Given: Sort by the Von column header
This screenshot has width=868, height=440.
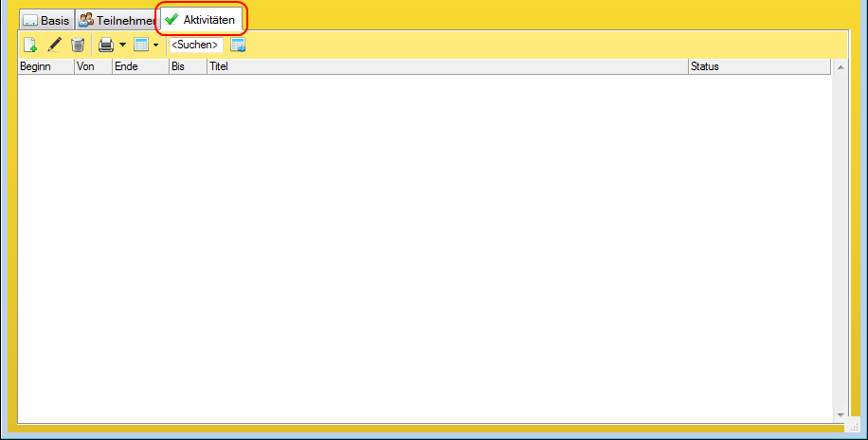Looking at the screenshot, I should click(93, 66).
